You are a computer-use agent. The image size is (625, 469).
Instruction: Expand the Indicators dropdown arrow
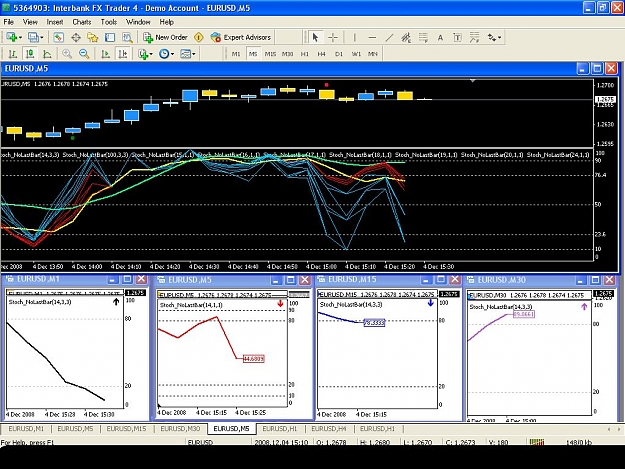[151, 54]
